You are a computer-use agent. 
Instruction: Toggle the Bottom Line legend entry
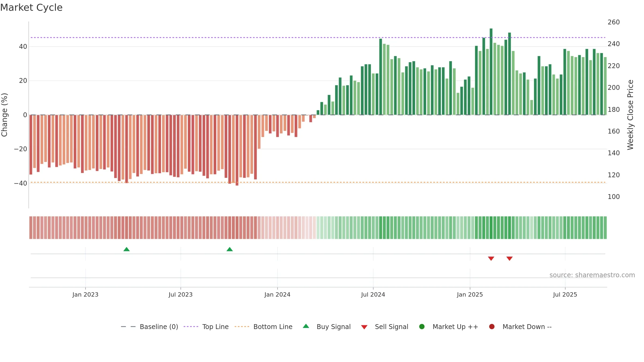click(264, 327)
